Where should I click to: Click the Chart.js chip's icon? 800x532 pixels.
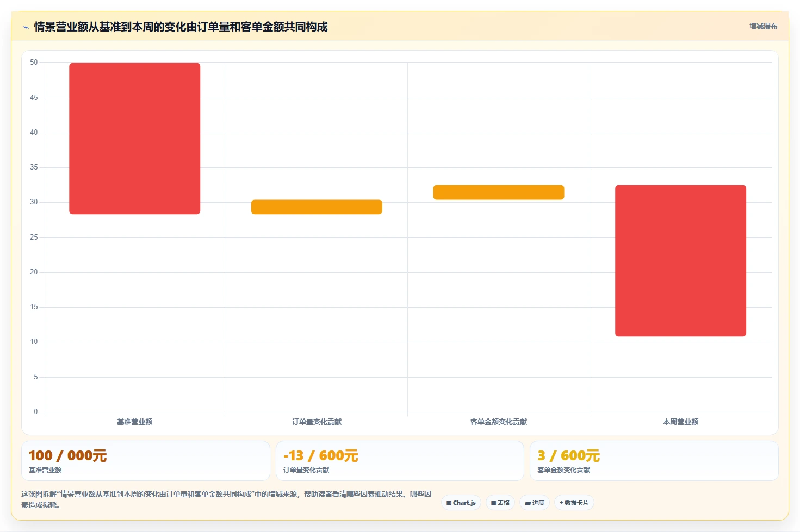449,503
